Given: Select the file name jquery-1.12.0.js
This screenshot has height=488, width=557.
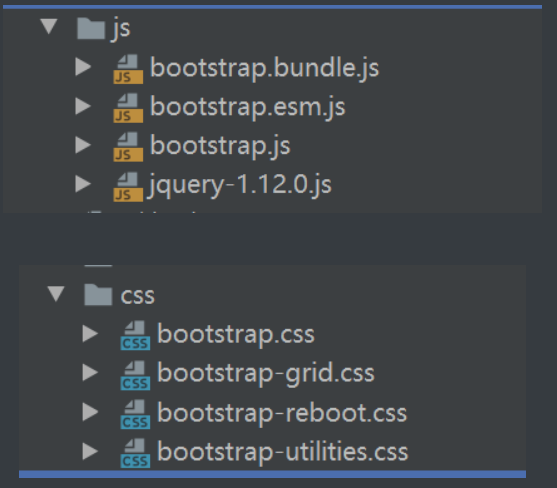Looking at the screenshot, I should click(x=240, y=185).
